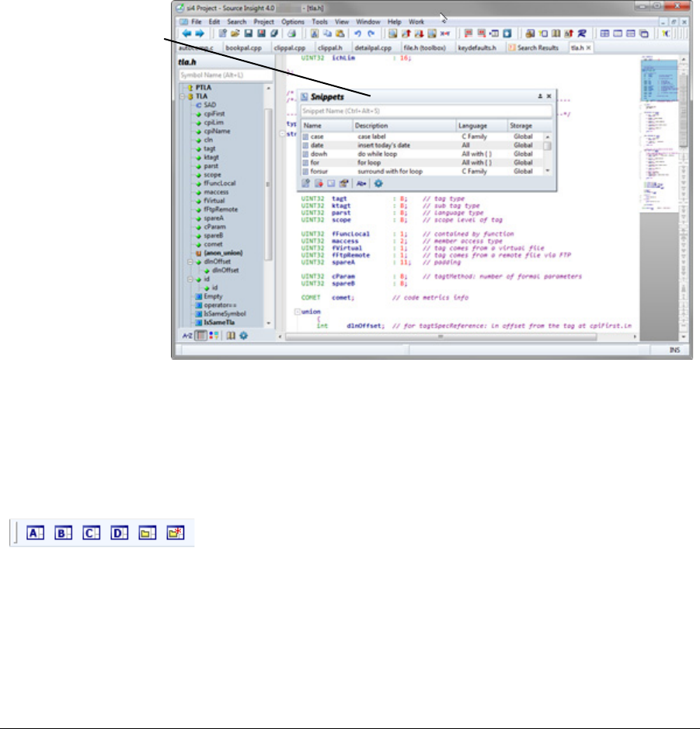Image resolution: width=700 pixels, height=729 pixels.
Task: Click the Cut toolbar icon
Action: pyautogui.click(x=315, y=33)
